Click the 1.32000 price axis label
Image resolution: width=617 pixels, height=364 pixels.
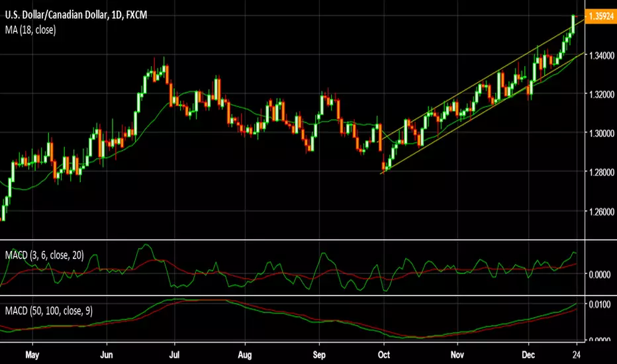pyautogui.click(x=601, y=95)
